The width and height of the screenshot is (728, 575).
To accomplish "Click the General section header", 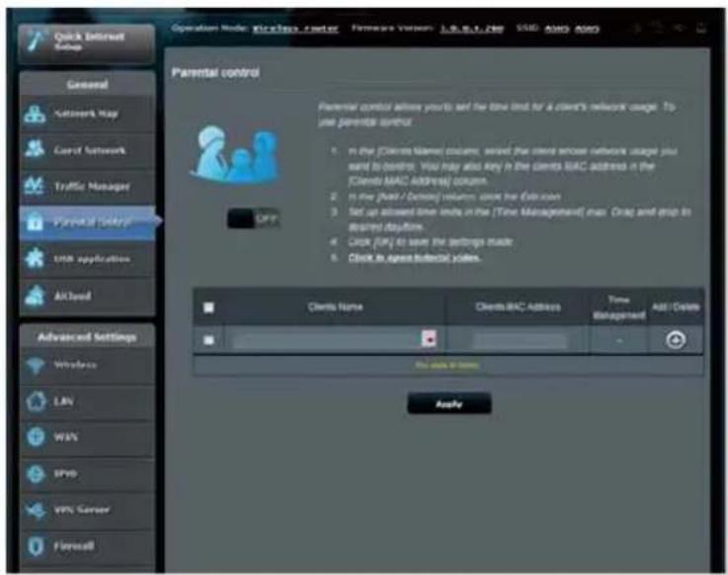I will click(87, 85).
